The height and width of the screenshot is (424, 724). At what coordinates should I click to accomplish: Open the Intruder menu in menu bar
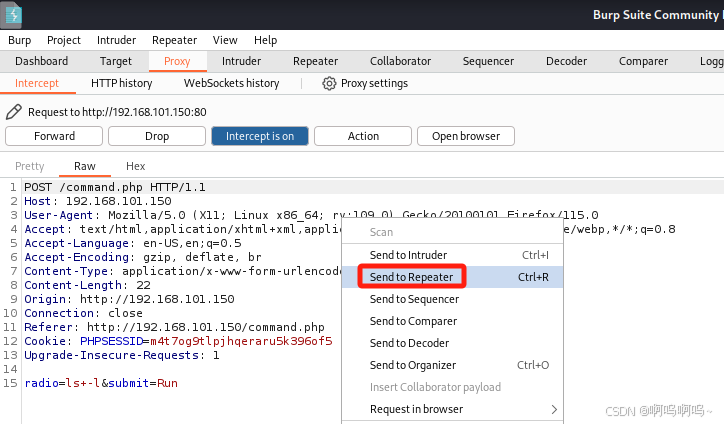click(x=116, y=40)
